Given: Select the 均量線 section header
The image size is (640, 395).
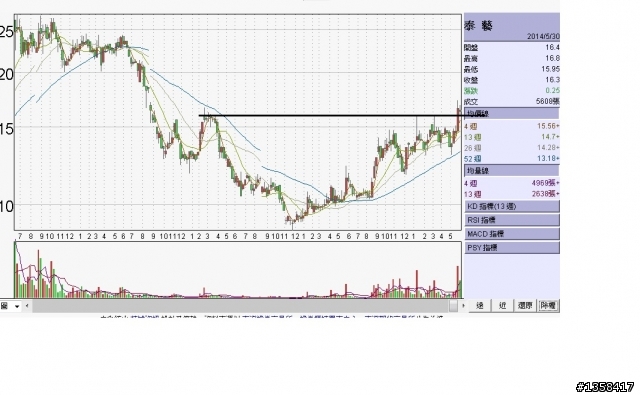Looking at the screenshot, I should click(x=512, y=171).
